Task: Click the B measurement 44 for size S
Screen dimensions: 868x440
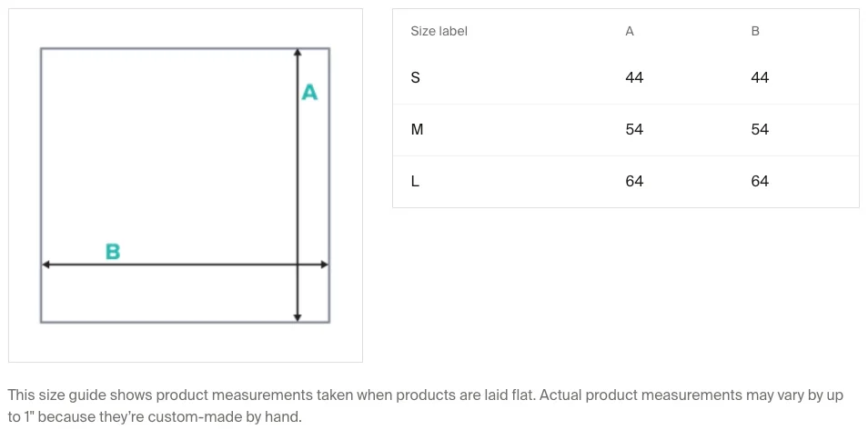Action: [760, 78]
